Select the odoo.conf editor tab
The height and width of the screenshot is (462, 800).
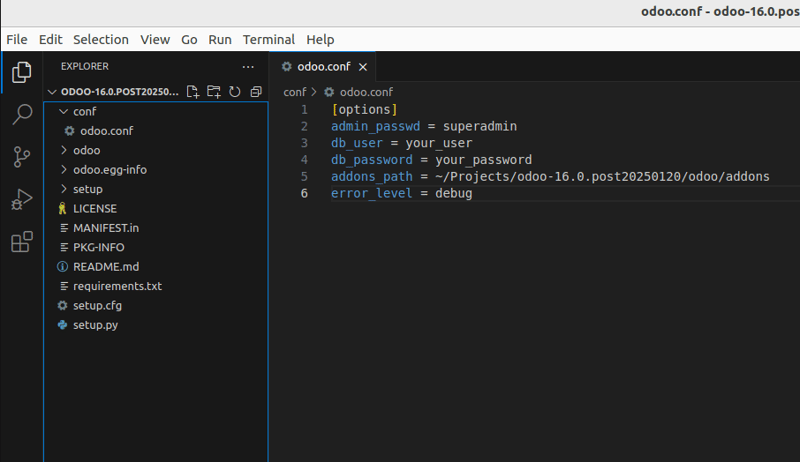pyautogui.click(x=323, y=67)
